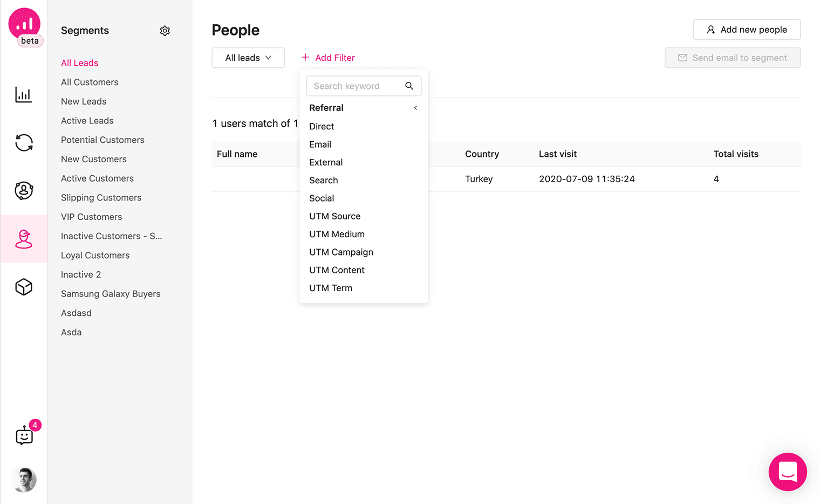Click Add new people button
The width and height of the screenshot is (820, 504).
(747, 30)
